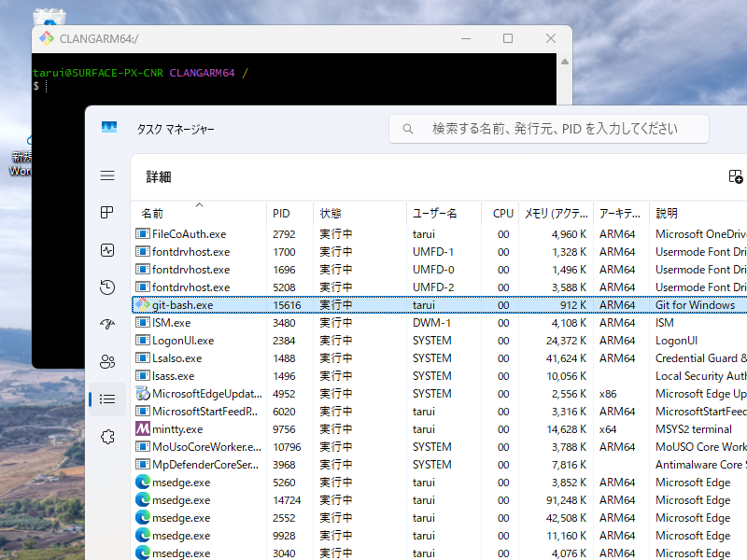Open the Users page in the sidebar
This screenshot has height=560, width=747.
pos(106,361)
